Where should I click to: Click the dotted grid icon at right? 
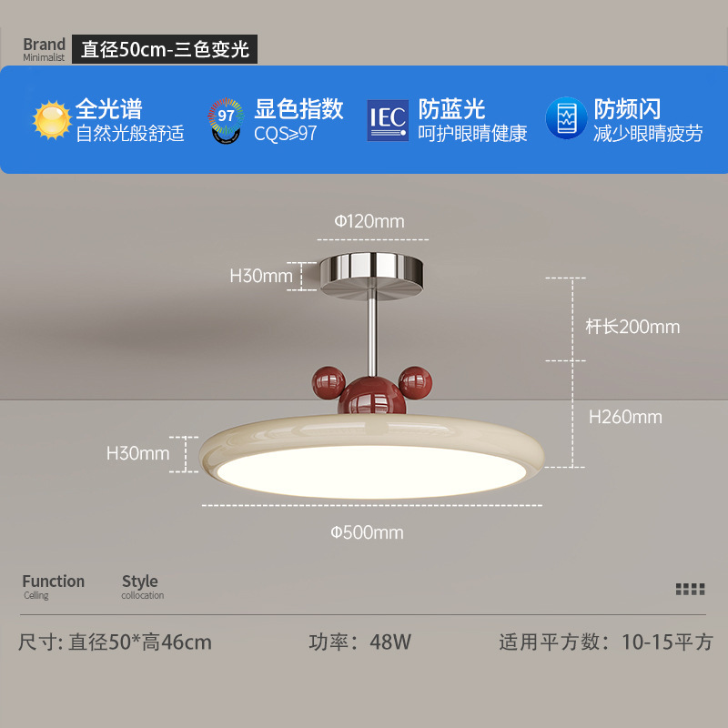690,589
